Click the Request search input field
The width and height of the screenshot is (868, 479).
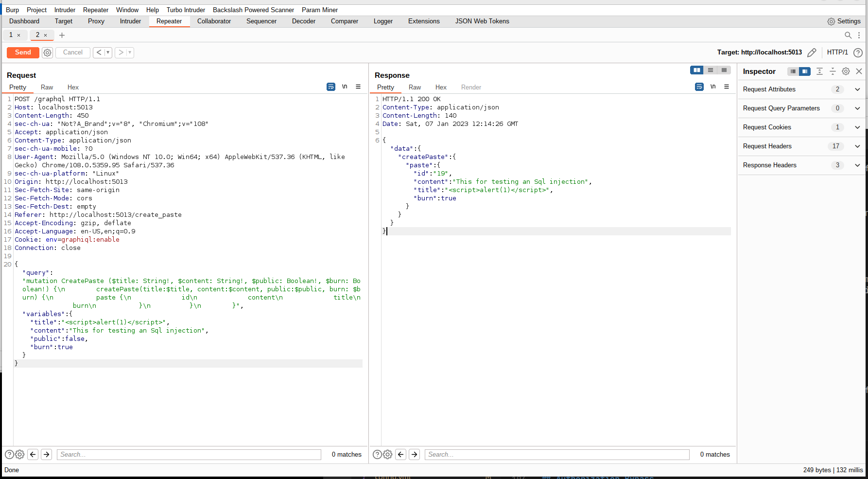pyautogui.click(x=189, y=455)
